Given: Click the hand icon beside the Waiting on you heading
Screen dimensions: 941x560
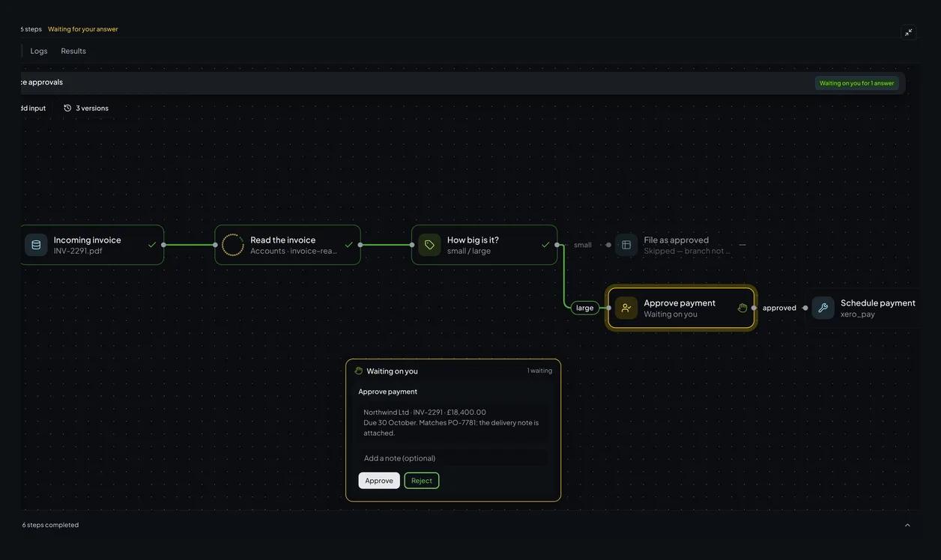Looking at the screenshot, I should tap(359, 371).
